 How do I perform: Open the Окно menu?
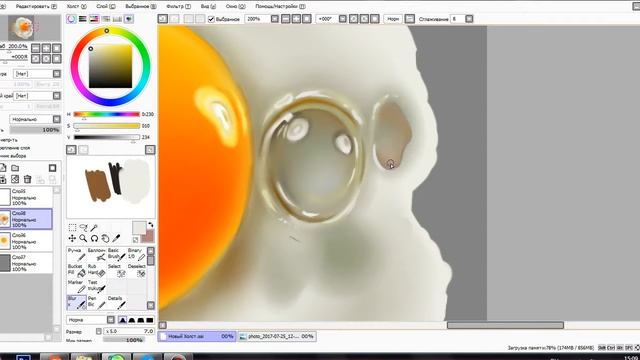pyautogui.click(x=236, y=6)
